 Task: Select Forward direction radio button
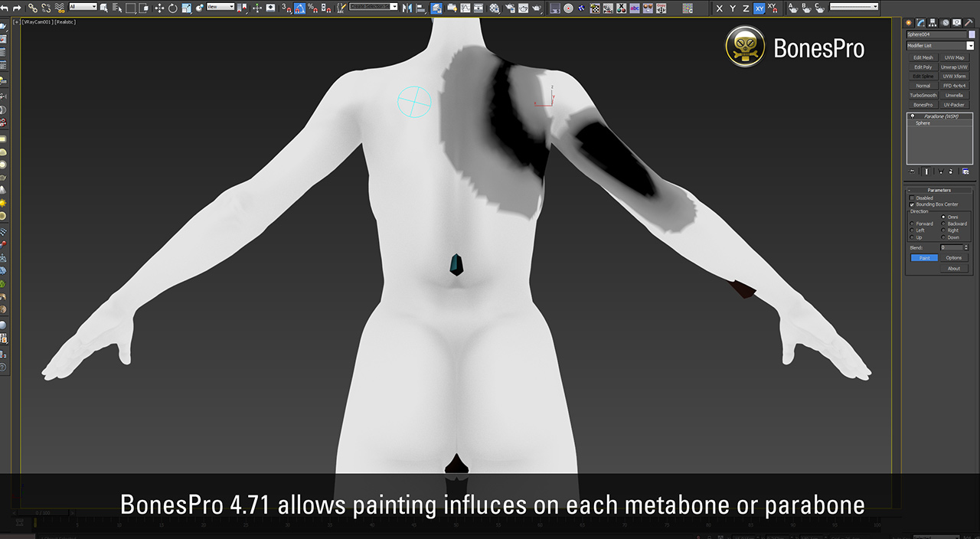[912, 224]
